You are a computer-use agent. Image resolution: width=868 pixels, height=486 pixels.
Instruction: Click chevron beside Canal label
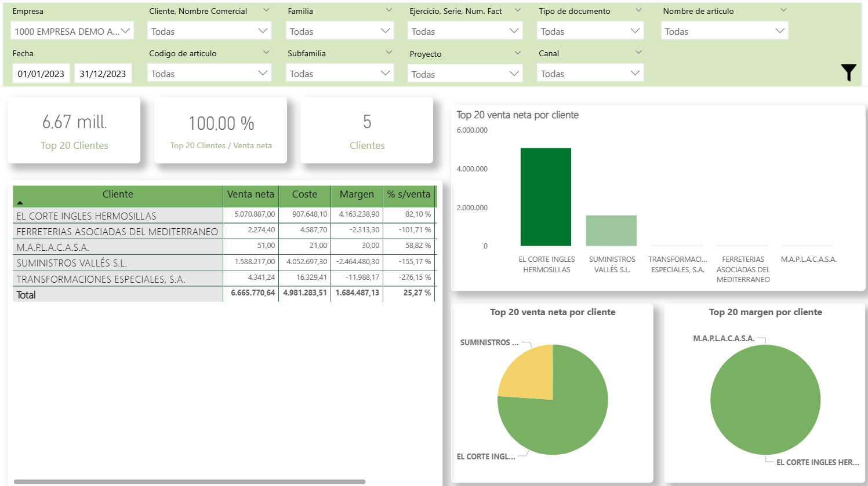point(638,53)
